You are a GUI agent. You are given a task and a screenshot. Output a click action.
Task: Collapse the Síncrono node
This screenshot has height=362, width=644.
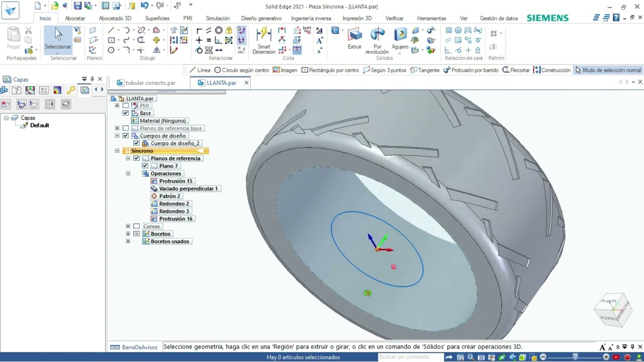coord(117,151)
